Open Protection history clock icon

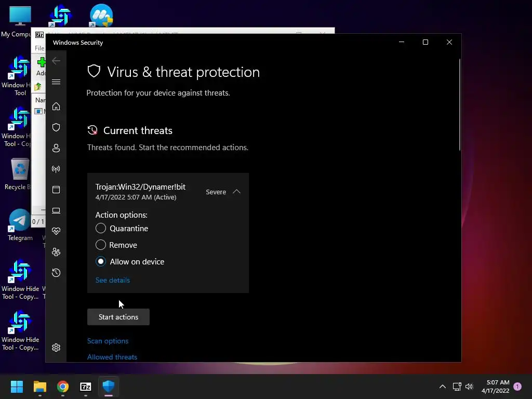click(x=56, y=273)
